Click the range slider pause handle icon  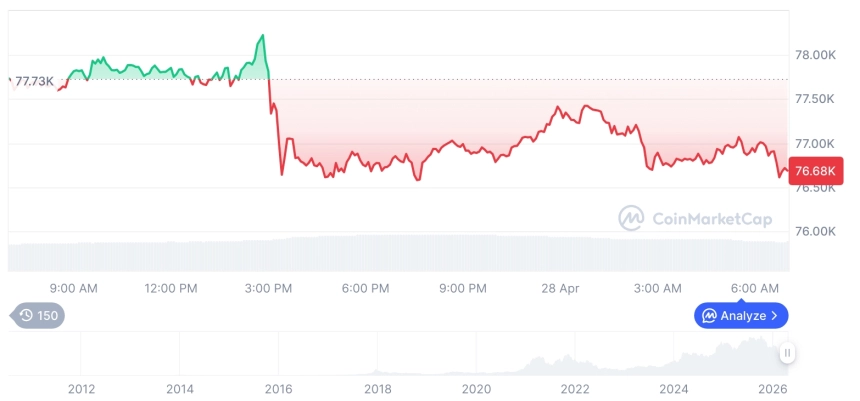(x=788, y=353)
